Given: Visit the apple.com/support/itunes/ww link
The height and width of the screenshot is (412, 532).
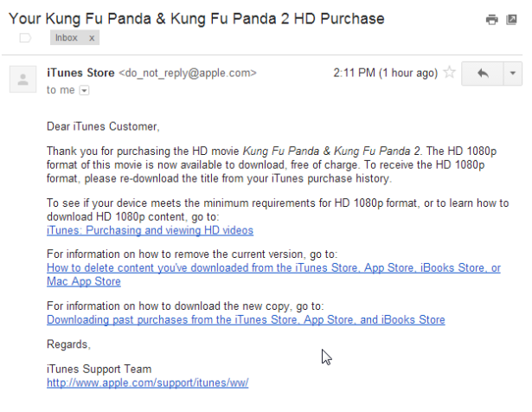Looking at the screenshot, I should click(x=148, y=382).
